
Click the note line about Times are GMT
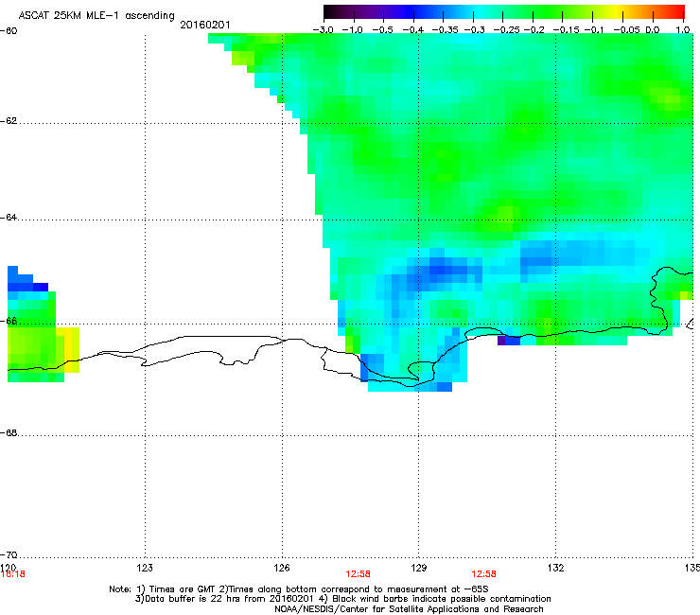299,589
